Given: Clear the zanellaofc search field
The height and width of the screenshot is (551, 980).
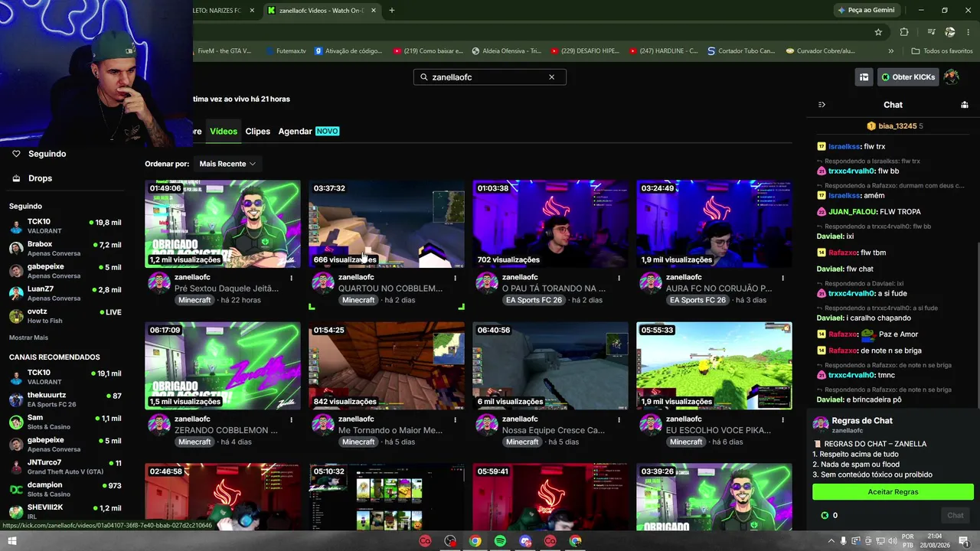Looking at the screenshot, I should tap(551, 77).
